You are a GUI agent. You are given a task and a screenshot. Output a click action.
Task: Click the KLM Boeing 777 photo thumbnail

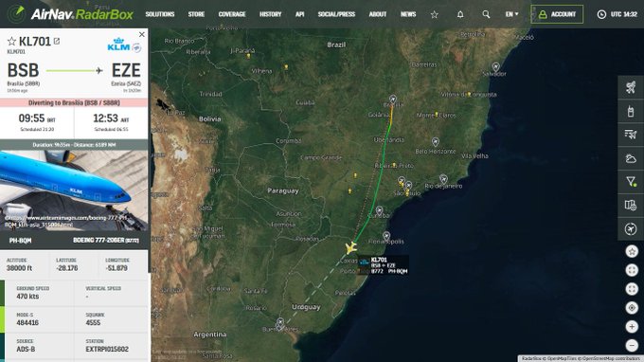74,190
